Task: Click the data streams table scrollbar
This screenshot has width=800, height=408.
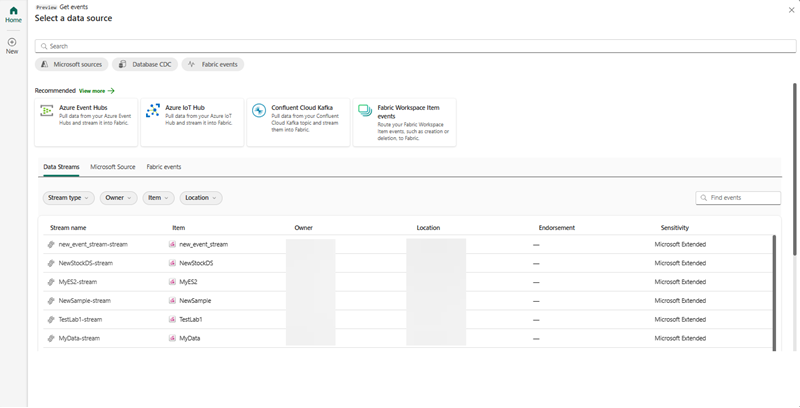Action: point(774,293)
